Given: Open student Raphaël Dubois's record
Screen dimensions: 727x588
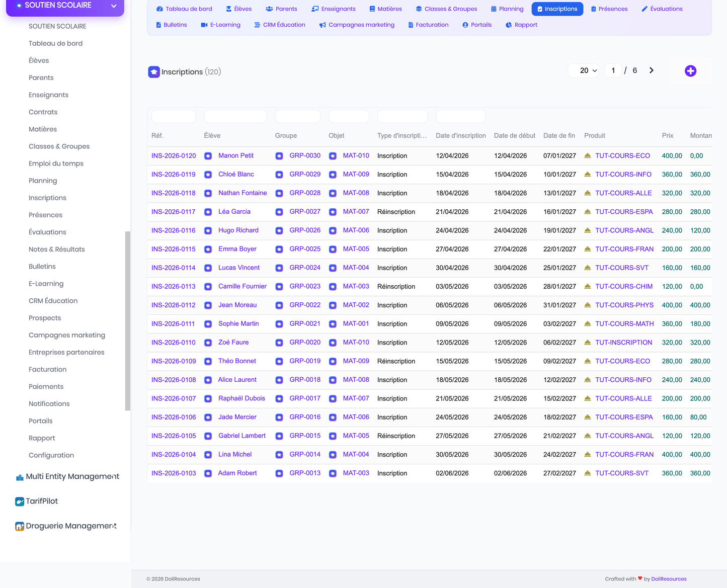Looking at the screenshot, I should [241, 398].
